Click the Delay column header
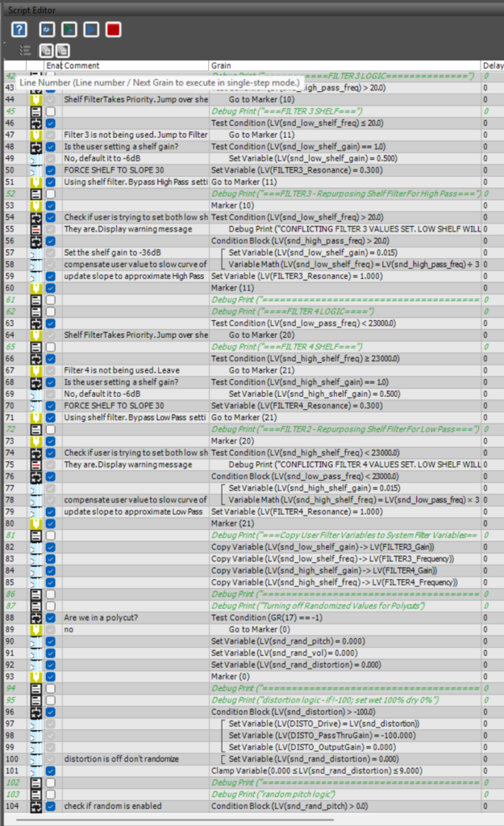 tap(493, 65)
